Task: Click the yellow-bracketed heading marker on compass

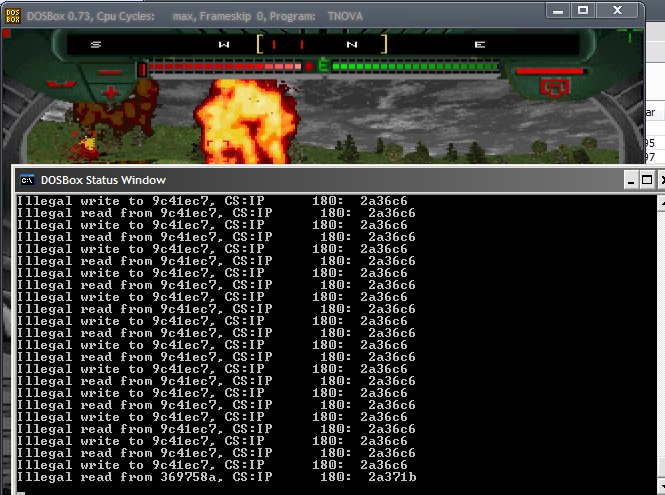Action: click(322, 44)
